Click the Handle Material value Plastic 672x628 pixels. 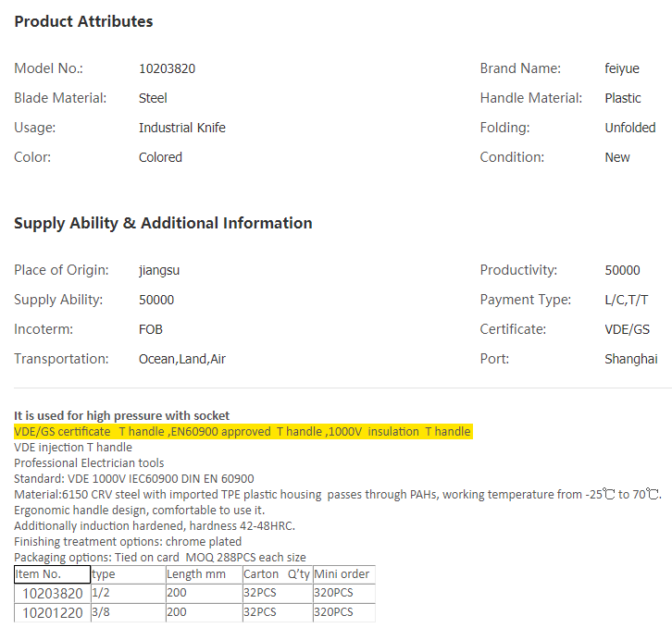click(x=623, y=98)
